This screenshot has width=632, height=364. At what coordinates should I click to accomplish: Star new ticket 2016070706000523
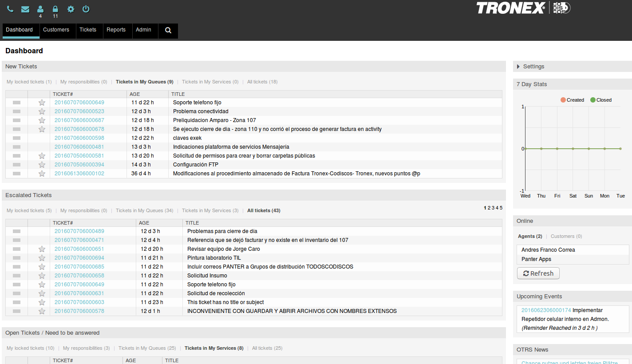42,111
